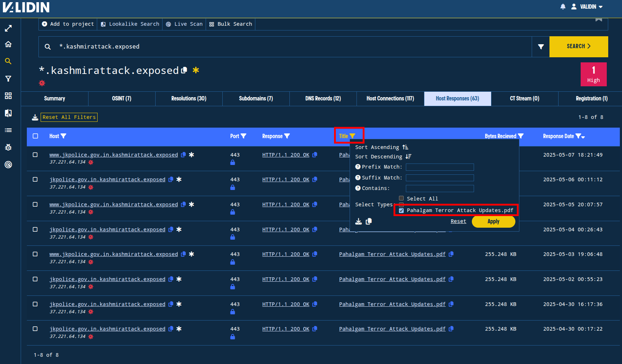622x364 pixels.
Task: Open Pahalgam Terror Attack Updates.pdf link dated 2025-05-03
Action: click(392, 254)
